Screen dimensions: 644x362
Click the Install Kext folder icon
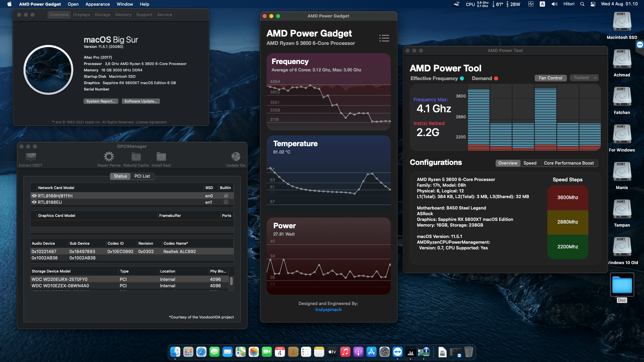[x=161, y=157]
